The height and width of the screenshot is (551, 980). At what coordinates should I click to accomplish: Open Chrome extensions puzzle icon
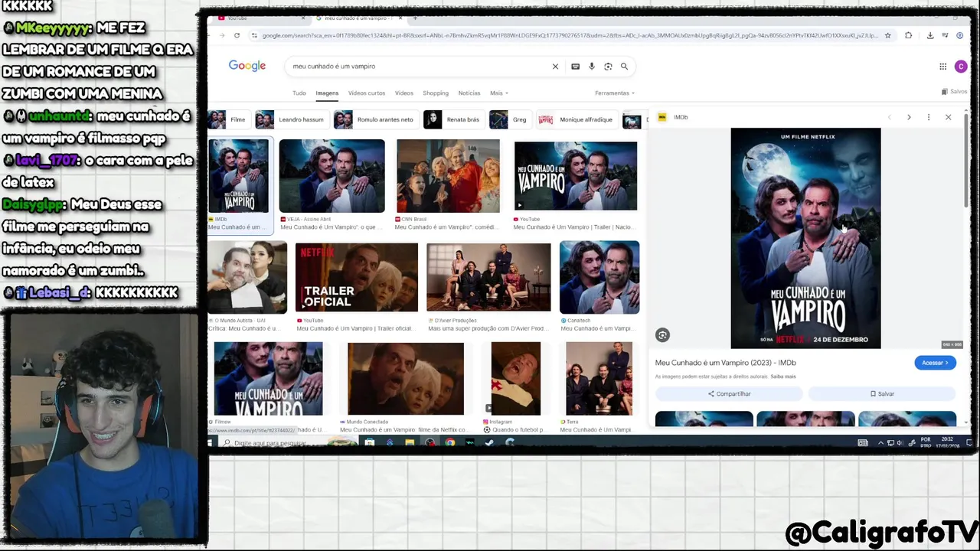(x=908, y=35)
